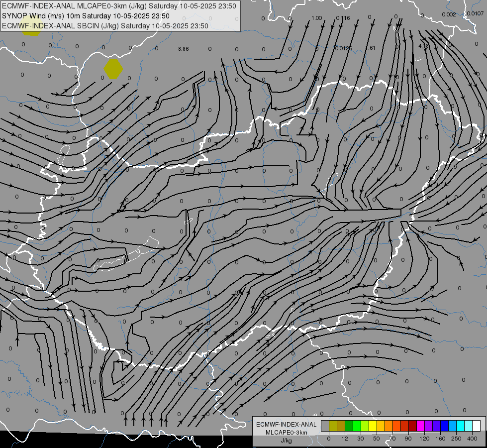Screen dimensions: 487x448
Task: Click the 0.0125 value on the map
Action: click(x=344, y=48)
